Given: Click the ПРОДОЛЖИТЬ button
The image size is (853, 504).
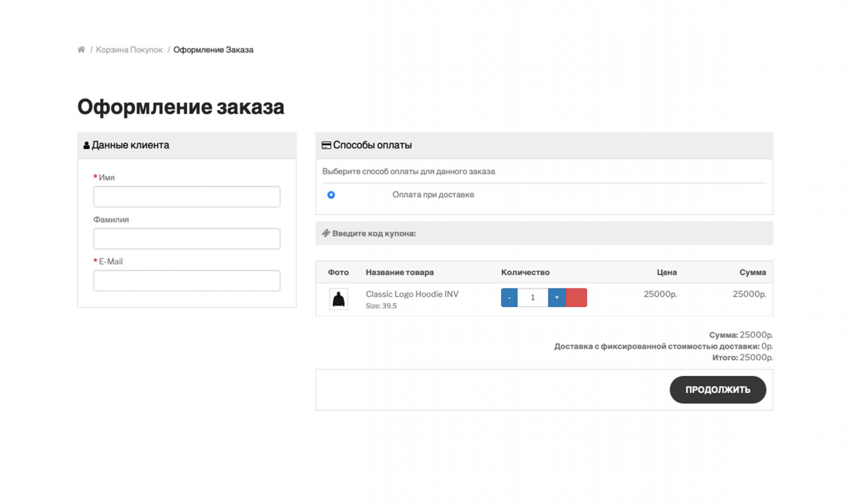Looking at the screenshot, I should coord(718,389).
